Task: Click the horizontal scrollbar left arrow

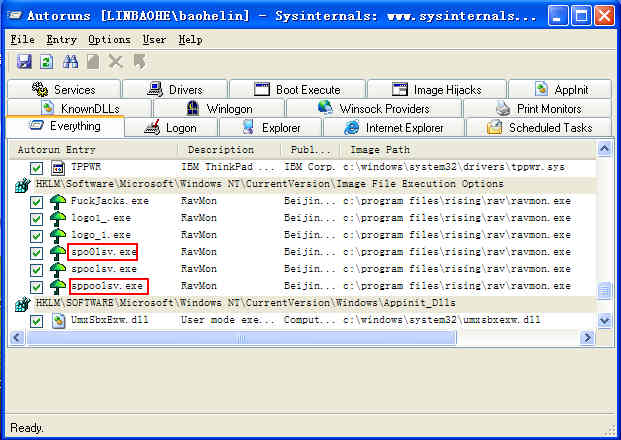Action: [x=17, y=338]
